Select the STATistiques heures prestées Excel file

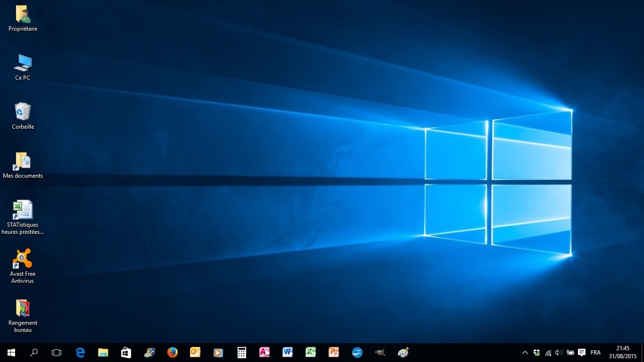[x=23, y=217]
